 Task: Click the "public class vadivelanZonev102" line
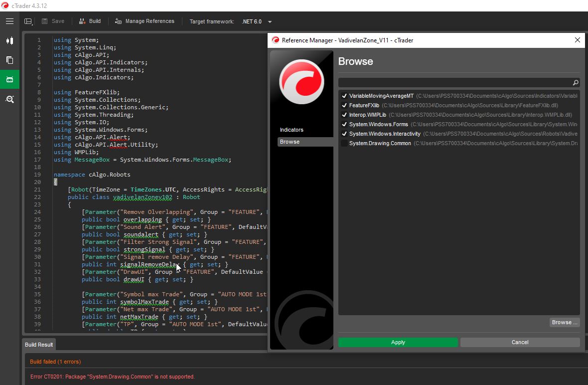click(134, 197)
